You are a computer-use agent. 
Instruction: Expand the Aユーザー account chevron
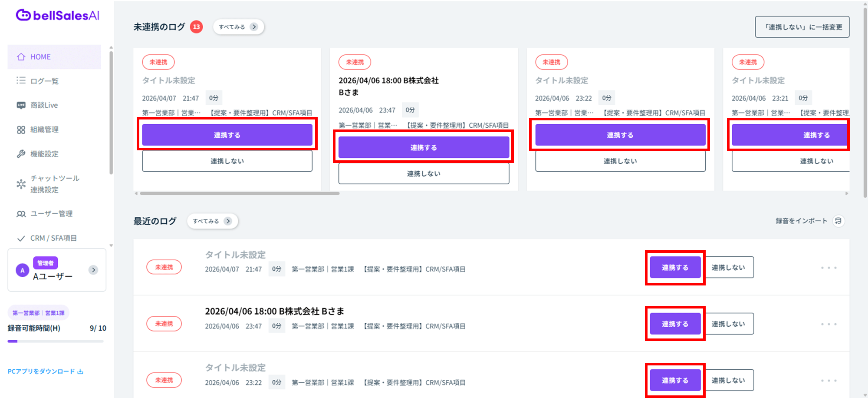click(x=93, y=270)
